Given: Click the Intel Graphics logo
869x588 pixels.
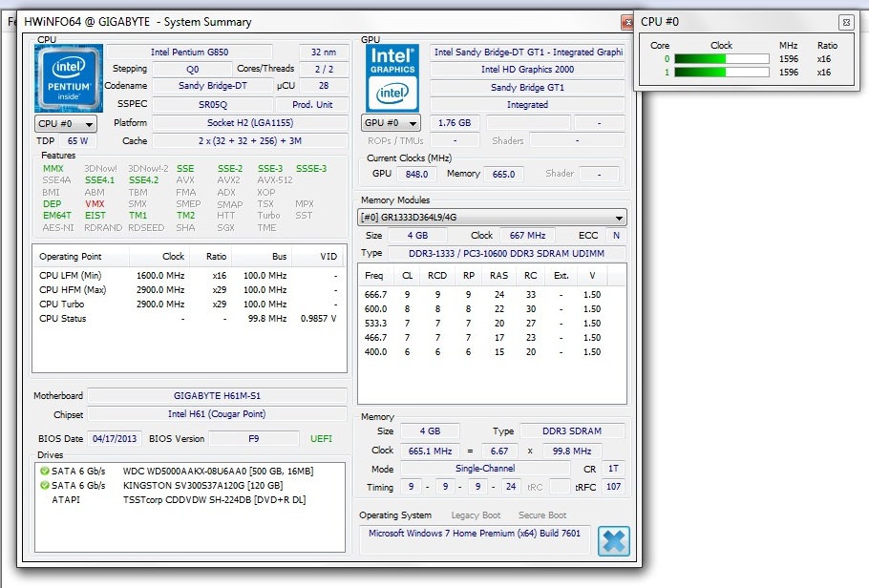Looking at the screenshot, I should point(392,78).
